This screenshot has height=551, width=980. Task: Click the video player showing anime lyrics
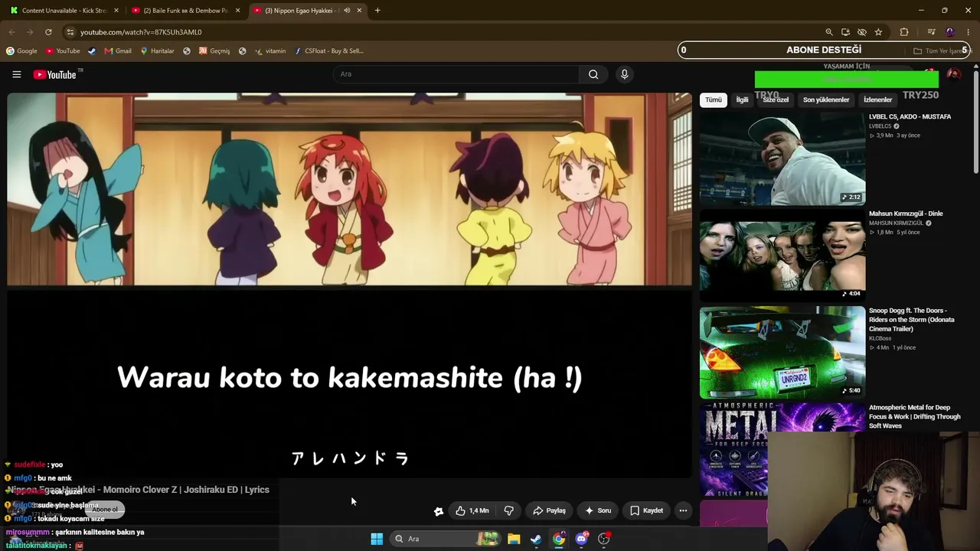coord(349,285)
